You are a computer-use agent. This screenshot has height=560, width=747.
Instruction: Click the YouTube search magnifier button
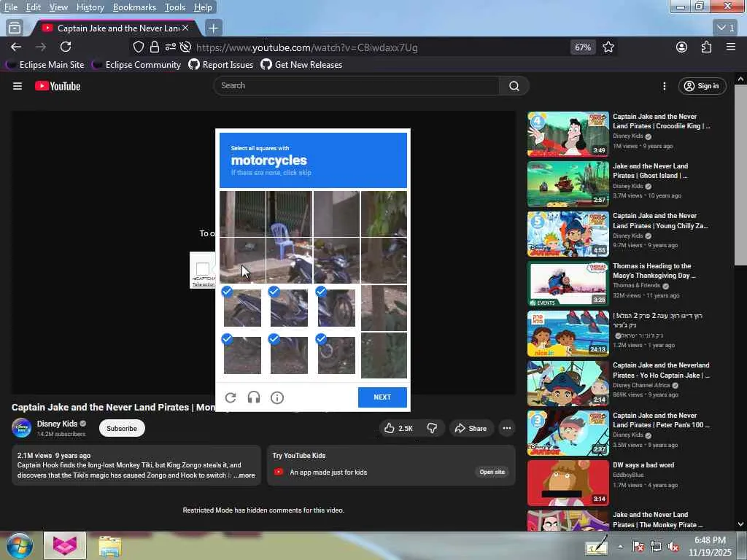[514, 86]
